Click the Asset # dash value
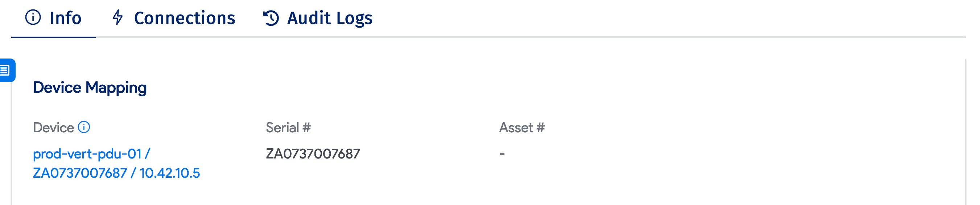 pos(502,154)
